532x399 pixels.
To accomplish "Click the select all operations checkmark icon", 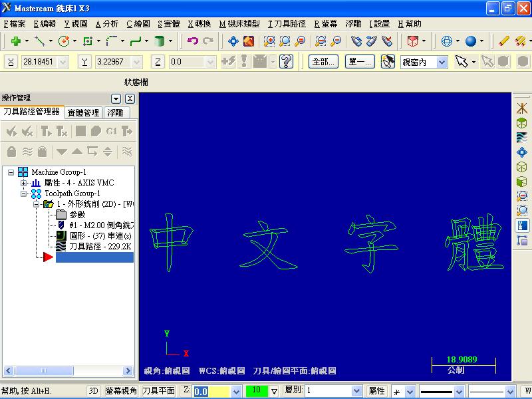I will [x=11, y=131].
